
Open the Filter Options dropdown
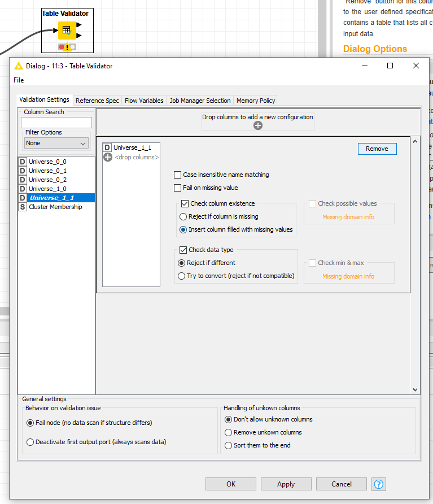click(x=56, y=144)
